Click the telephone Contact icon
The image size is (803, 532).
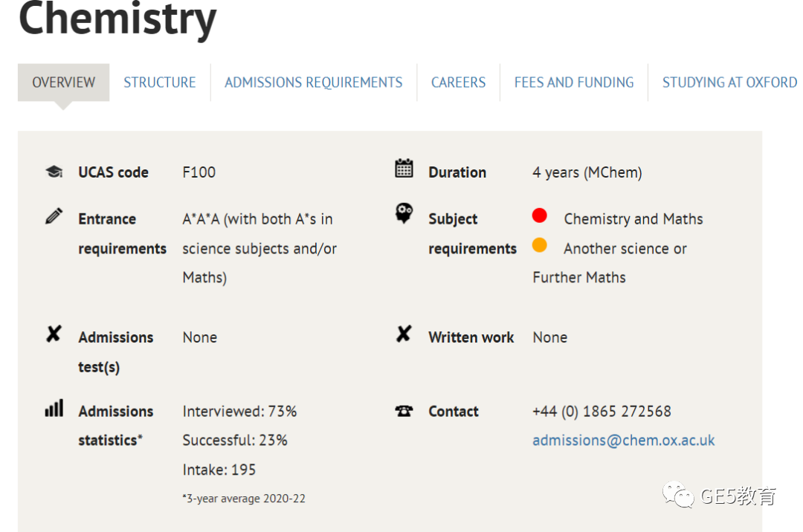click(404, 411)
